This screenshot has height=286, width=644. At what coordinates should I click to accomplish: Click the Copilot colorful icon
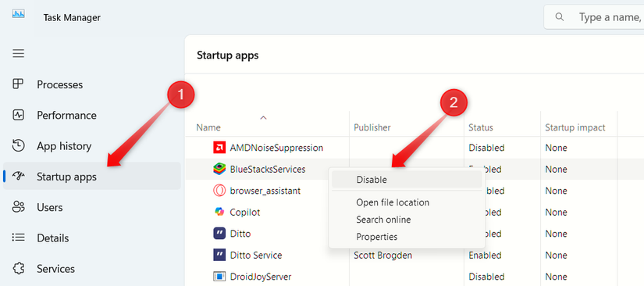click(x=219, y=212)
